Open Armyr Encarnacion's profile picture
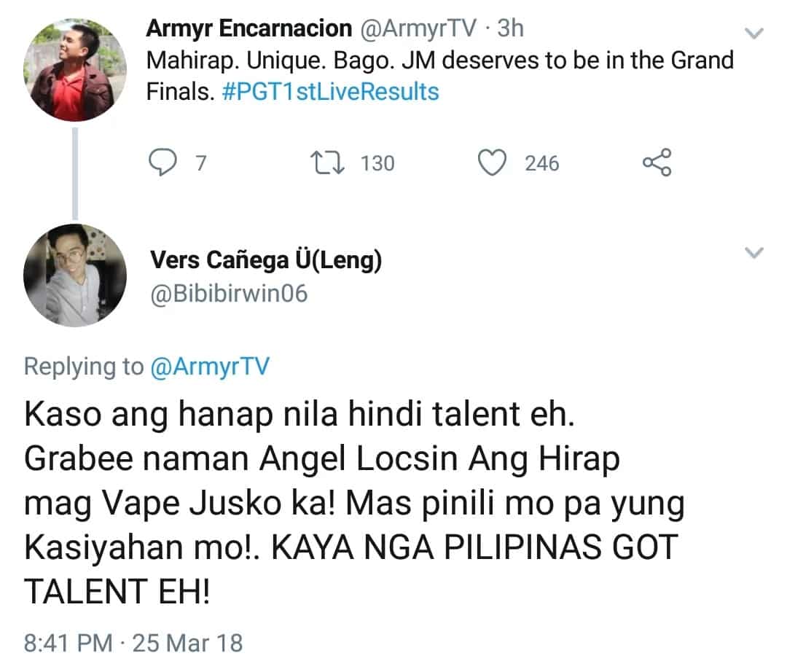 tap(75, 70)
